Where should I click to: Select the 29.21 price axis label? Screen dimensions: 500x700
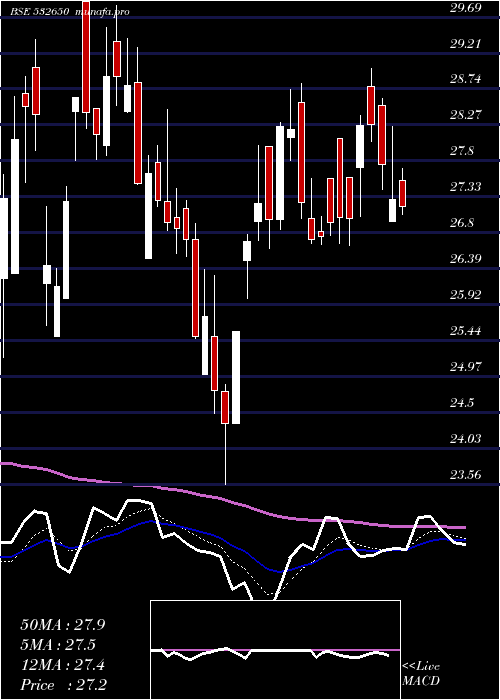(465, 44)
